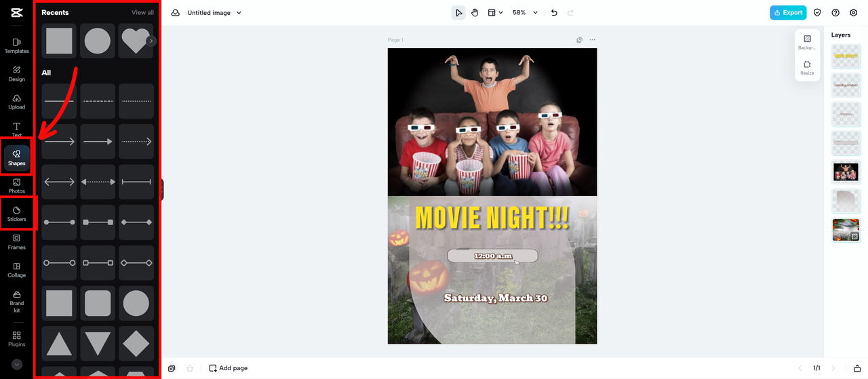
Task: Open the 58% zoom dropdown
Action: pos(525,12)
